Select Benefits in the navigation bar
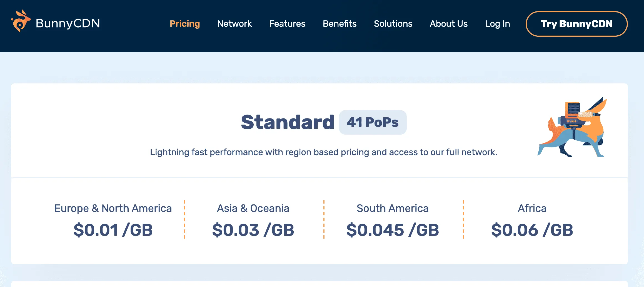The height and width of the screenshot is (287, 644). point(340,24)
